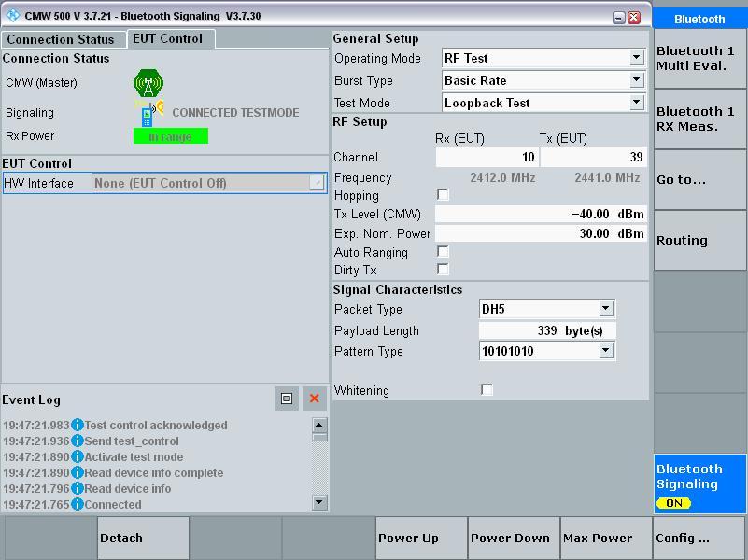
Task: Open the Pattern Type dropdown
Action: (606, 351)
